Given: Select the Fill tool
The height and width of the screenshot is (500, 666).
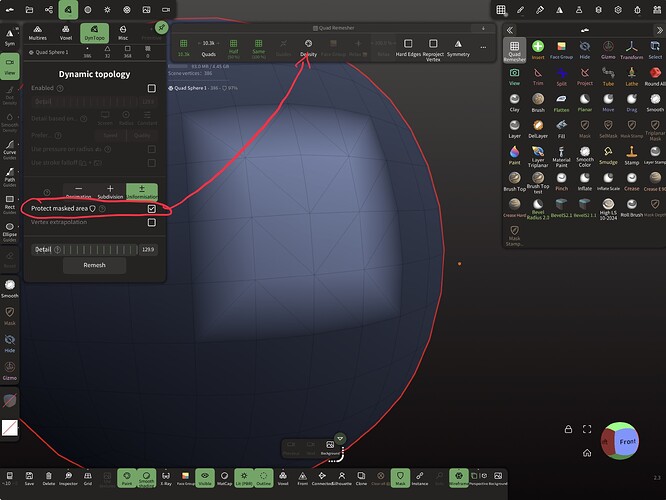Looking at the screenshot, I should [x=561, y=129].
